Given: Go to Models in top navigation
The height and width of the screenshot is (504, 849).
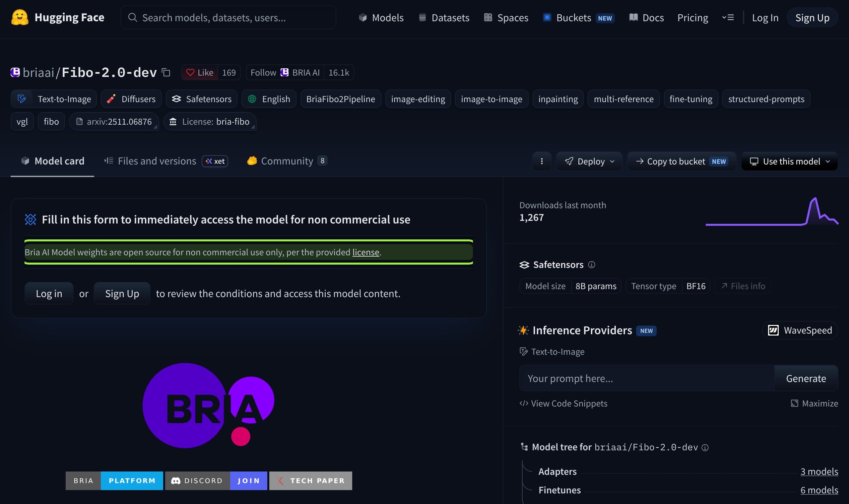Looking at the screenshot, I should click(381, 17).
